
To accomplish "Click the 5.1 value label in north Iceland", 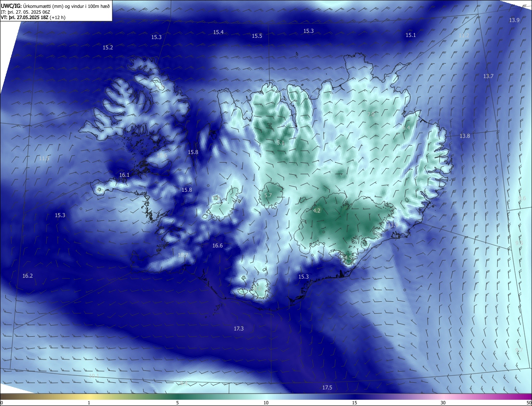I will pyautogui.click(x=281, y=143).
